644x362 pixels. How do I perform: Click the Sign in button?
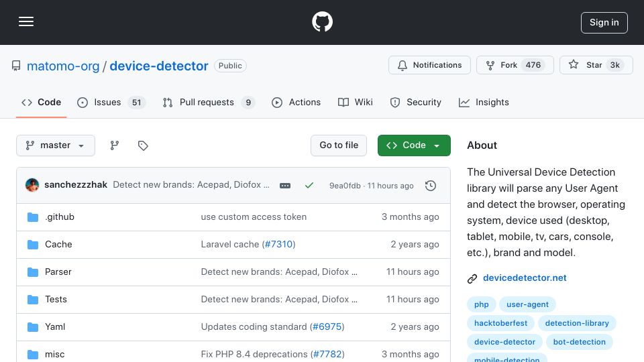pyautogui.click(x=604, y=23)
